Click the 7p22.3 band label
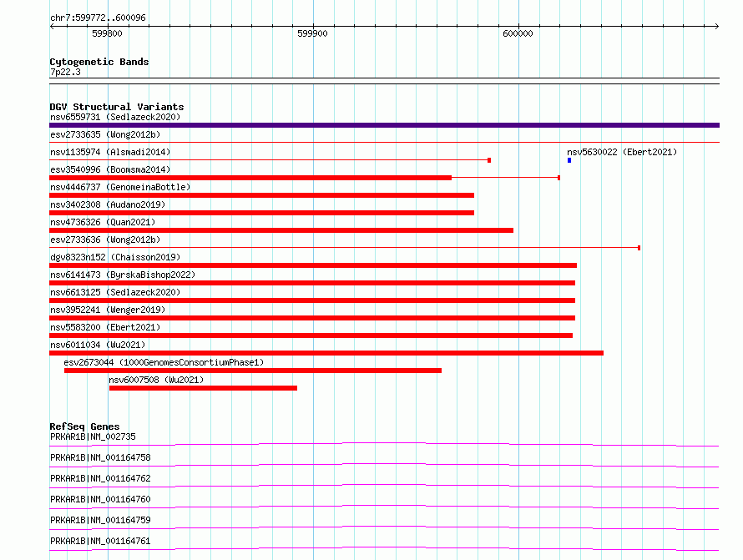This screenshot has height=560, width=743. pyautogui.click(x=65, y=72)
